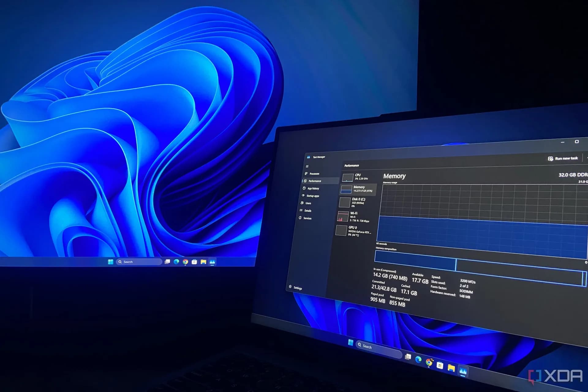This screenshot has width=588, height=392.
Task: Launch Microsoft Edge from laptop taskbar
Action: point(418,359)
